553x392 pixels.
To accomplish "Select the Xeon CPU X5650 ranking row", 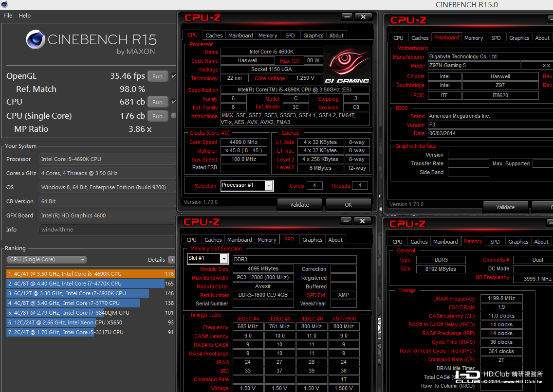I will point(91,322).
